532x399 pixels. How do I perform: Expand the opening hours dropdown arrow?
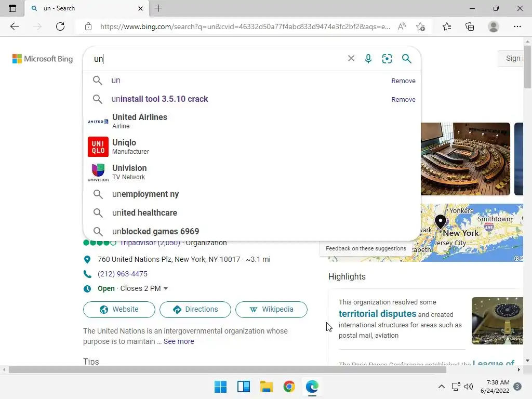tap(166, 288)
